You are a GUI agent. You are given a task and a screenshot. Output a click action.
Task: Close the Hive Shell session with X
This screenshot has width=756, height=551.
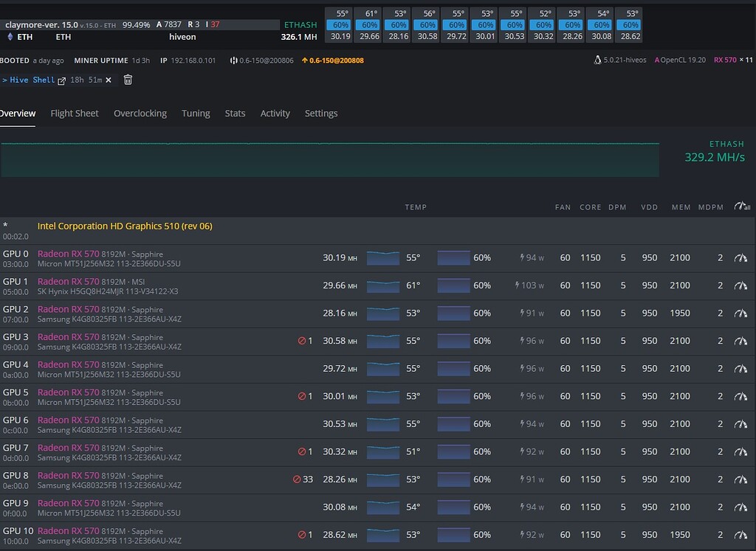coord(109,80)
